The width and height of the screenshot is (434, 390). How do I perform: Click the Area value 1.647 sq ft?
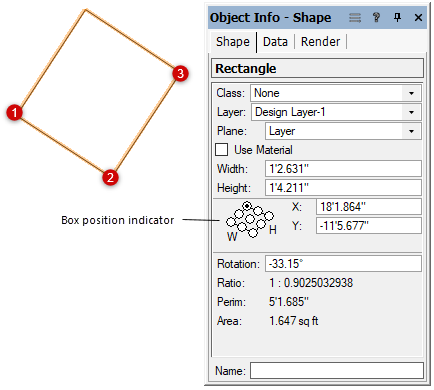[x=293, y=321]
